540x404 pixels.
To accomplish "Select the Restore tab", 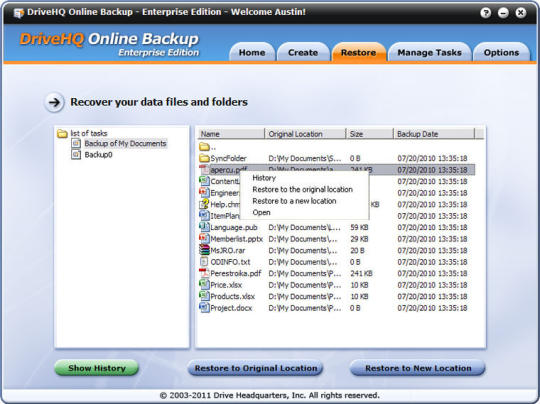I will point(359,52).
